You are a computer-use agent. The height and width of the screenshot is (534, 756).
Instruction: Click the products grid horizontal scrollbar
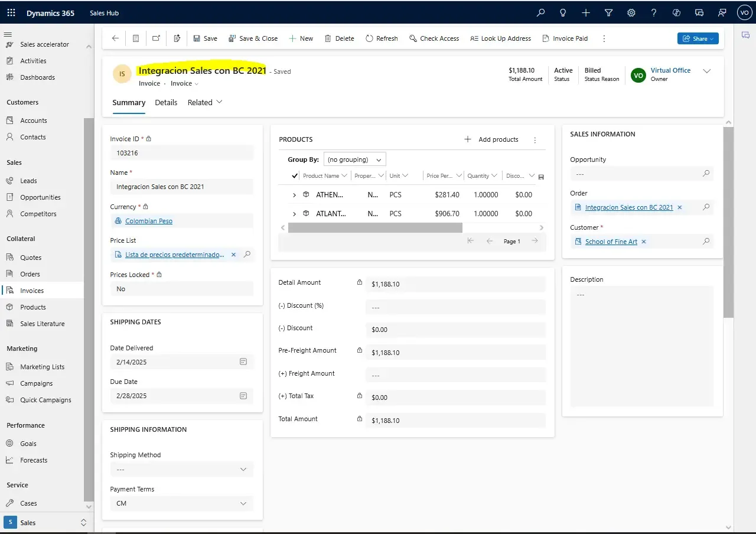pyautogui.click(x=375, y=227)
